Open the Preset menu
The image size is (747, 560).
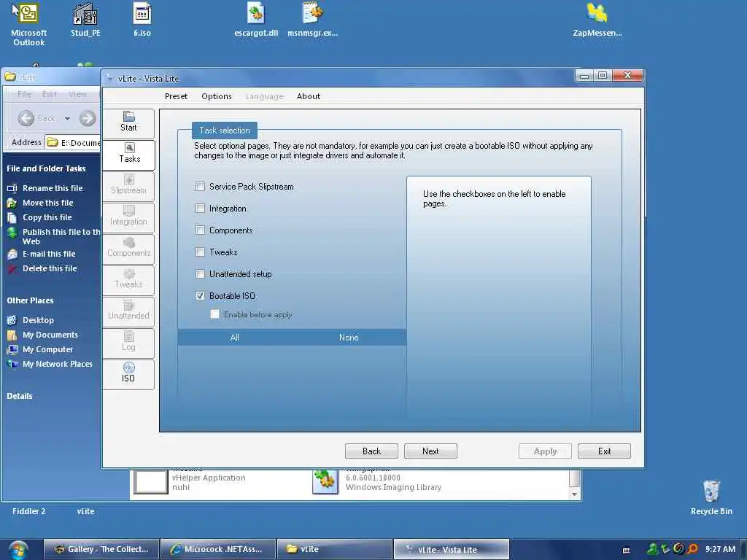(177, 96)
